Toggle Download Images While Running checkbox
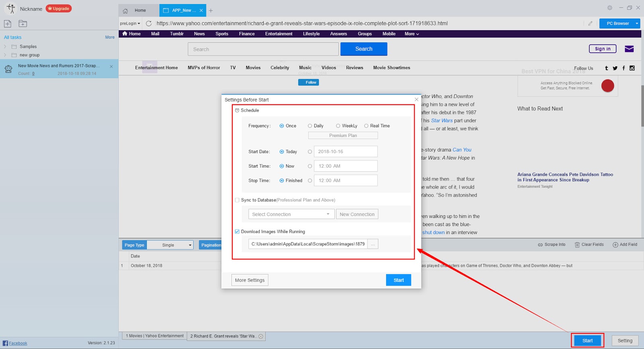Image resolution: width=644 pixels, height=349 pixels. 237,231
